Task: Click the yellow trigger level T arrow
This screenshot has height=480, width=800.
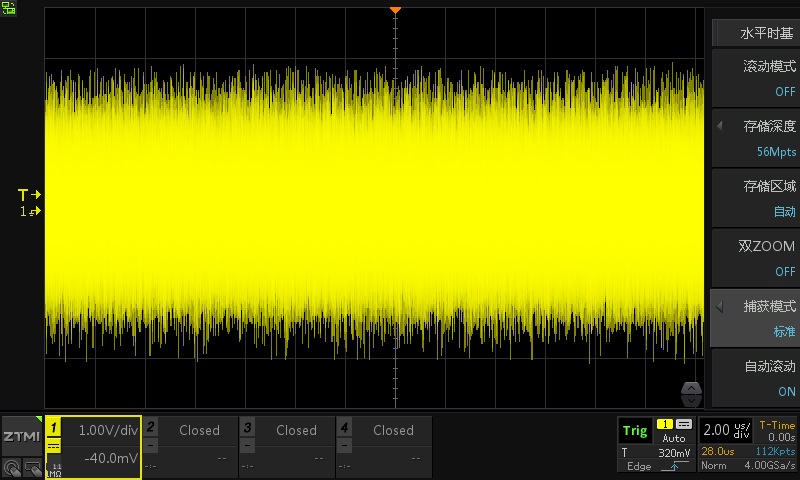Action: (29, 194)
